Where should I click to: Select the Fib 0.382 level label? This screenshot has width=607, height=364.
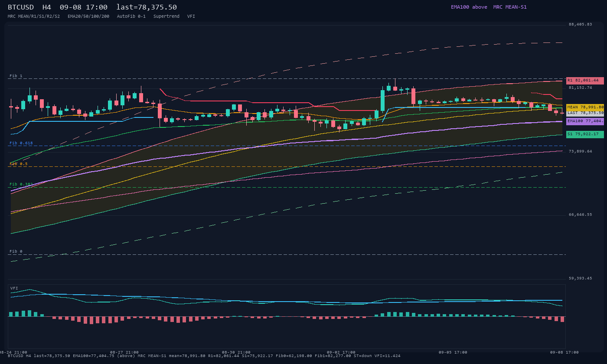(21, 184)
